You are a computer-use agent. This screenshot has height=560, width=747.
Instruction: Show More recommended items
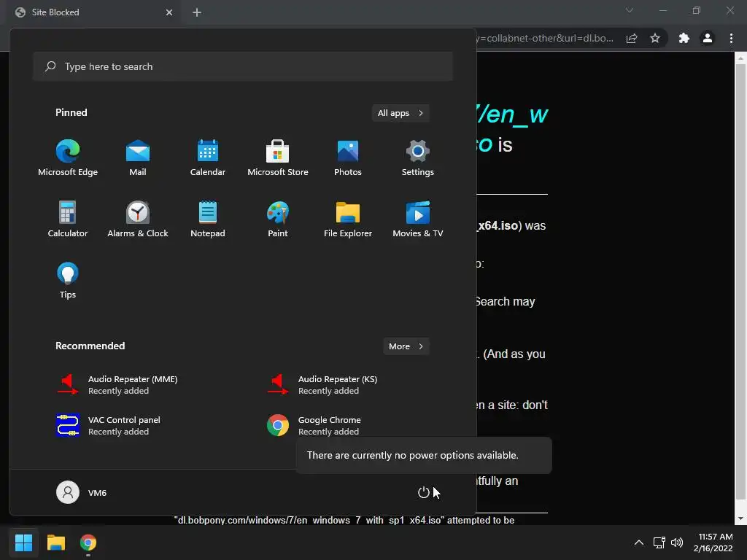coord(406,346)
